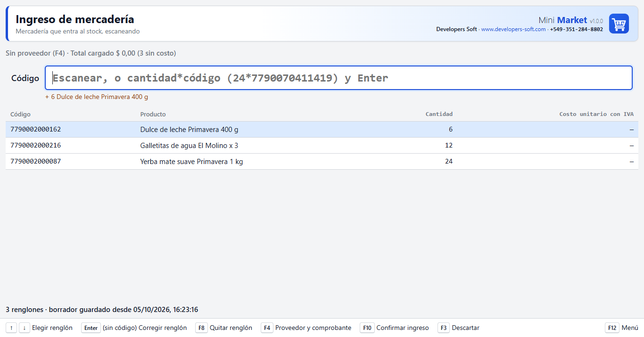This screenshot has height=337, width=644.
Task: Click the down arrow key icon
Action: [x=25, y=328]
